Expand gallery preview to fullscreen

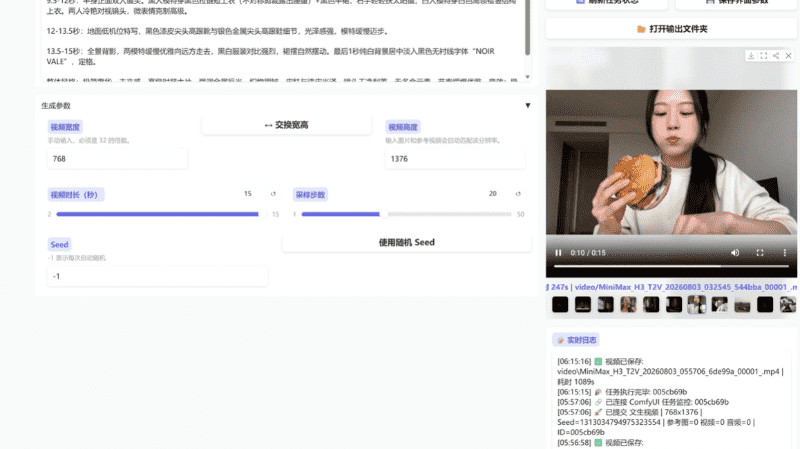(x=763, y=56)
